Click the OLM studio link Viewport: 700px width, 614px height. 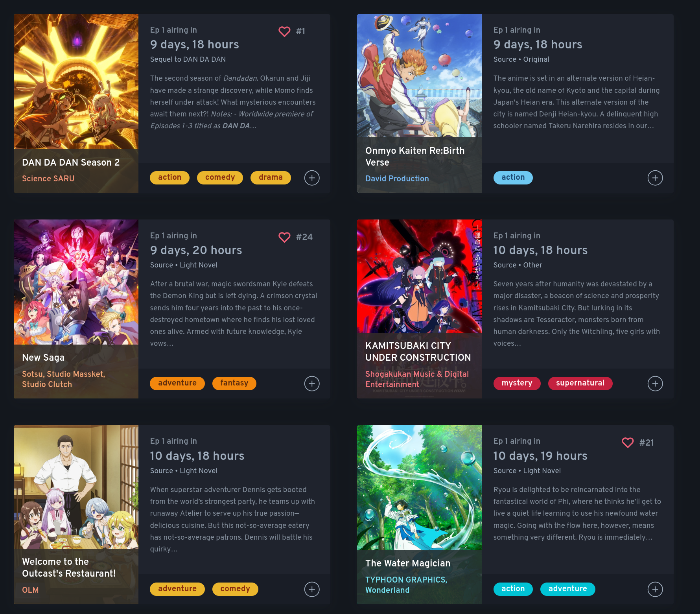[x=30, y=590]
